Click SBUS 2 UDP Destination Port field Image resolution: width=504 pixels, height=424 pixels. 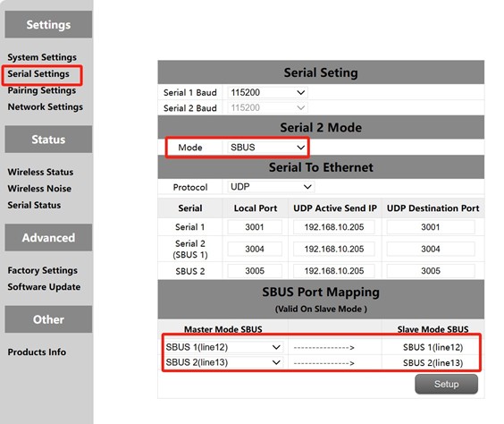click(431, 271)
